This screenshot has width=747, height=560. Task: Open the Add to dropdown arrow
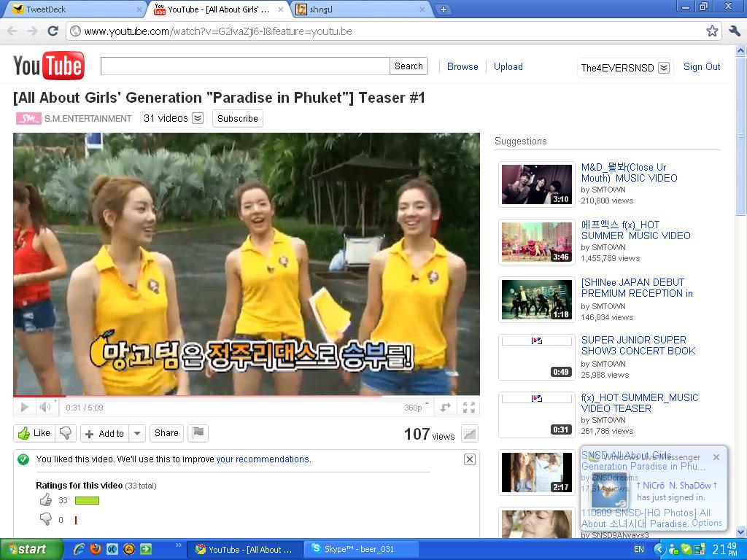(x=137, y=434)
